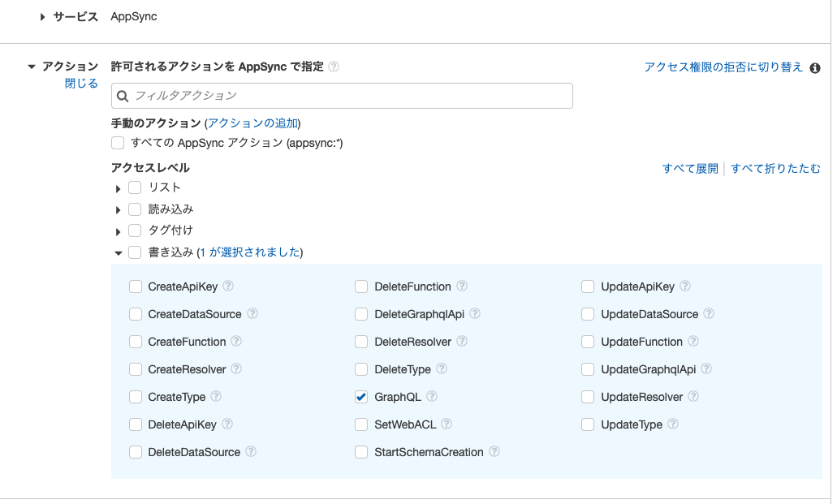Focus the フィルタアクション search field
This screenshot has height=504, width=837.
[x=342, y=96]
